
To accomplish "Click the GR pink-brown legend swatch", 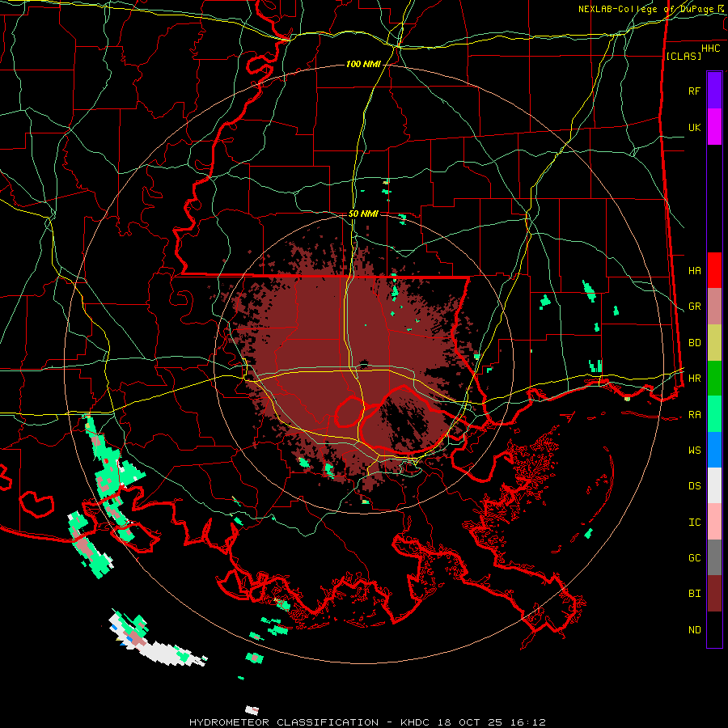I will [x=714, y=307].
